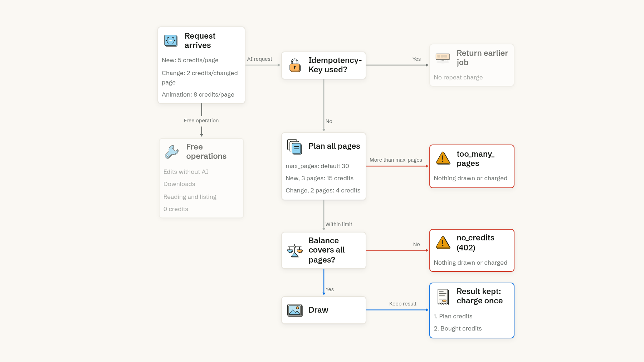Click the Change, 2 pages: 4 credits line
The image size is (644, 362).
click(323, 190)
